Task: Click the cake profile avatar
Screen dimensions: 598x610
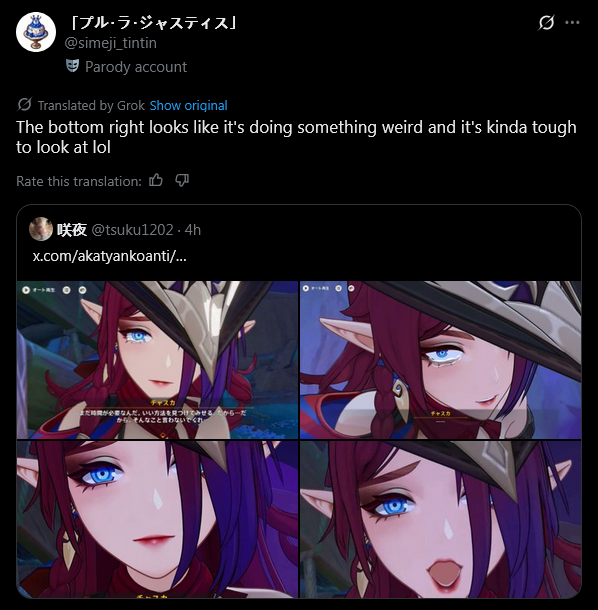Action: [x=36, y=32]
